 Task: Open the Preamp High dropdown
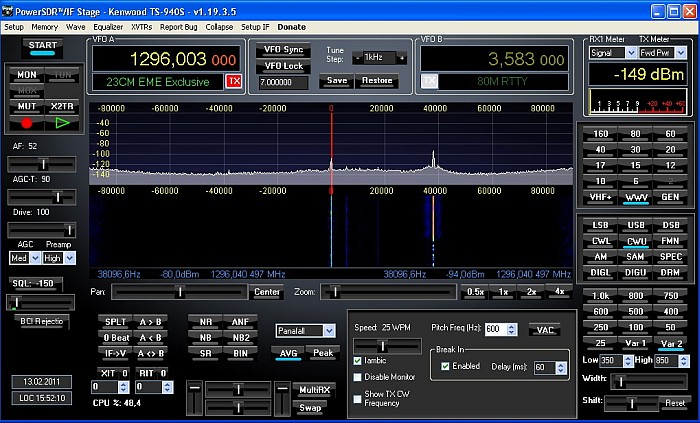70,258
